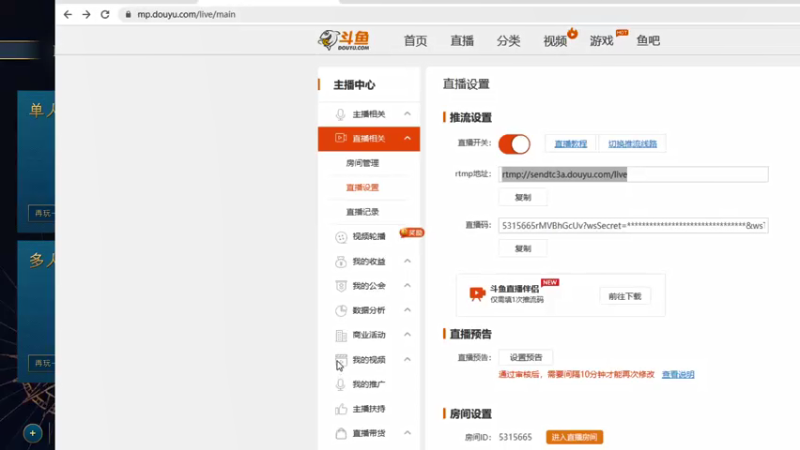Click 前往下载 button
This screenshot has height=450, width=800.
(624, 296)
